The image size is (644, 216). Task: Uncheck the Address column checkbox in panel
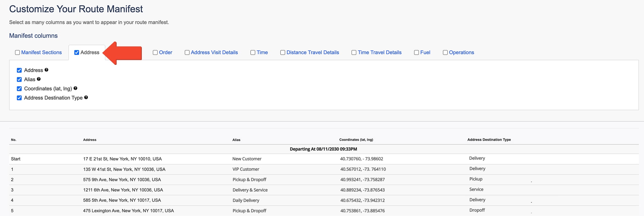(x=19, y=70)
